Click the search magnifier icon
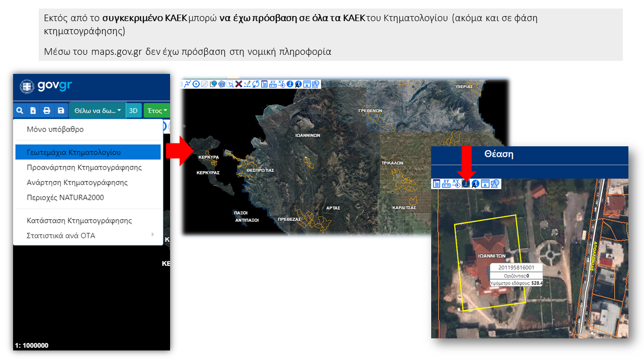 [x=20, y=111]
